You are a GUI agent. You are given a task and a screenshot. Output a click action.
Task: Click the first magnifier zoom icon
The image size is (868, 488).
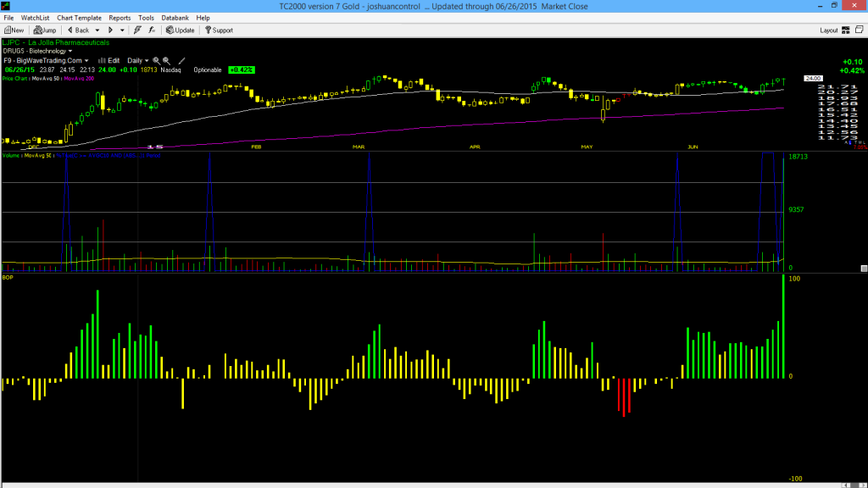(x=156, y=60)
